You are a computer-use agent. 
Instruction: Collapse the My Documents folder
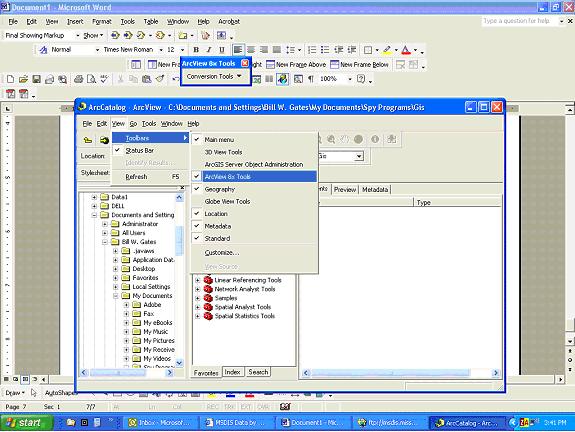(x=116, y=296)
